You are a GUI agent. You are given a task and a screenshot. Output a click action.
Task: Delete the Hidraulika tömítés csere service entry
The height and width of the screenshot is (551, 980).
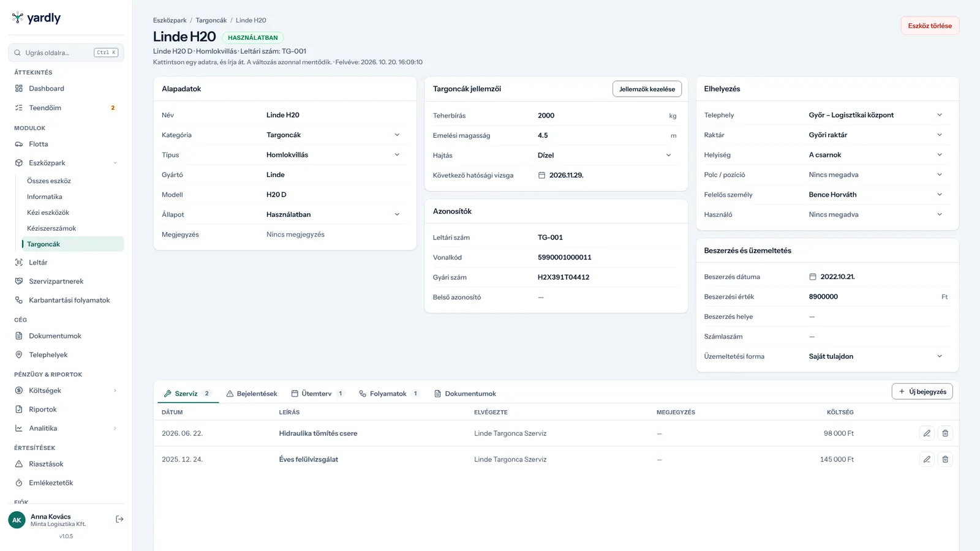point(945,433)
